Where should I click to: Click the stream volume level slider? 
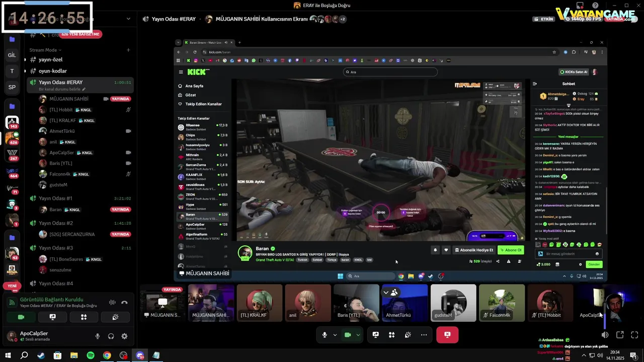click(605, 315)
